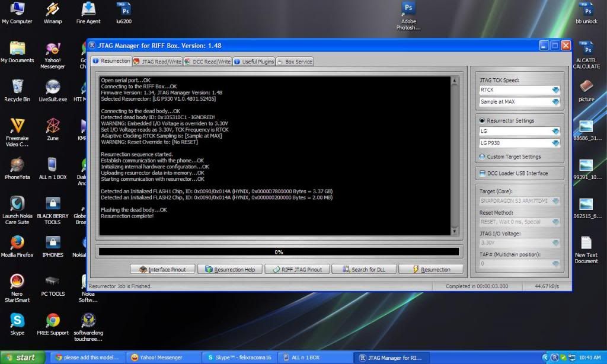Click the log scrollbar up arrow
Image resolution: width=607 pixels, height=364 pixels.
coord(455,81)
